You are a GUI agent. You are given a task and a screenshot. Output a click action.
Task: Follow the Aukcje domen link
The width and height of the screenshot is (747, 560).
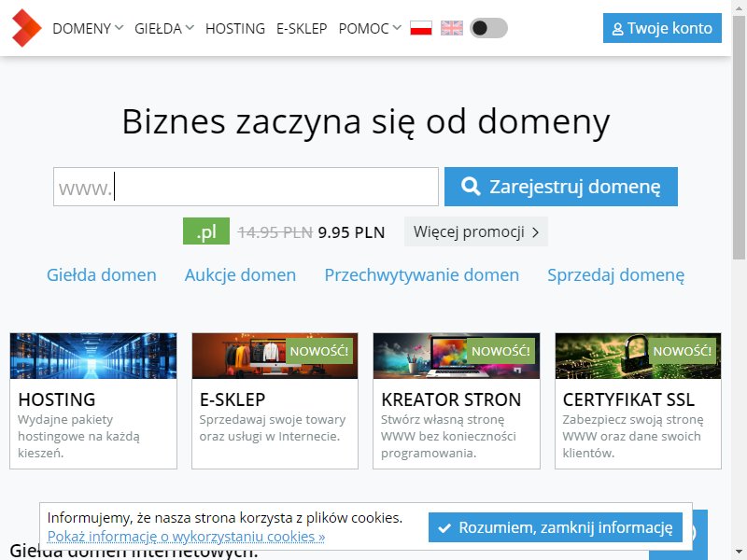(240, 274)
